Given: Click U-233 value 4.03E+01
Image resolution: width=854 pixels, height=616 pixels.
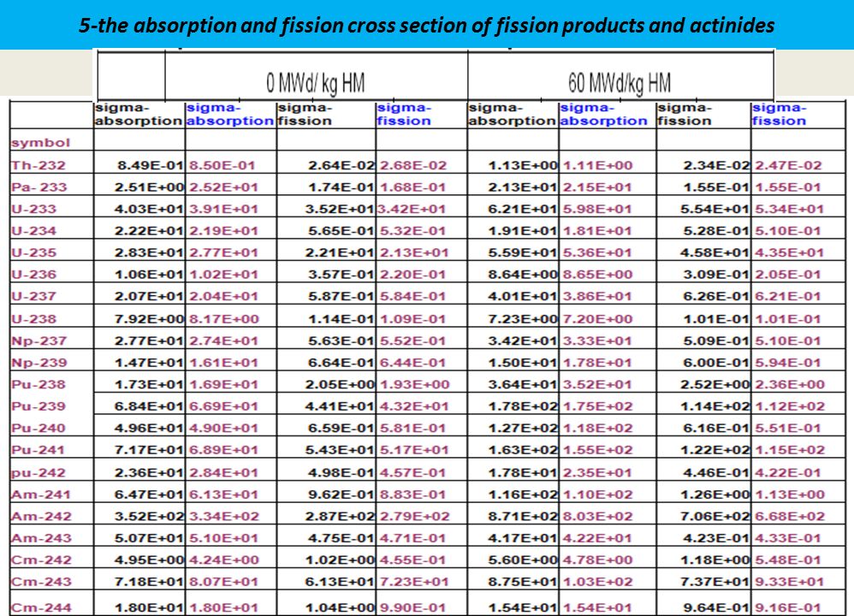Looking at the screenshot, I should tap(149, 209).
